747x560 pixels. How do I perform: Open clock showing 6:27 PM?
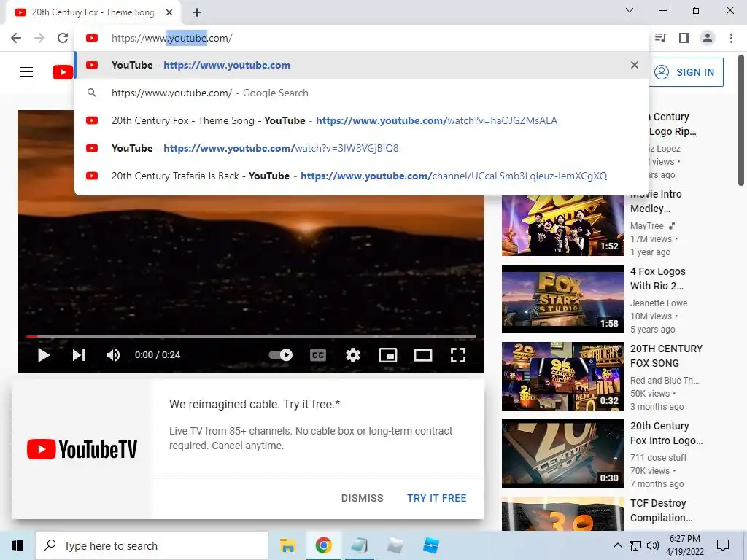point(684,545)
